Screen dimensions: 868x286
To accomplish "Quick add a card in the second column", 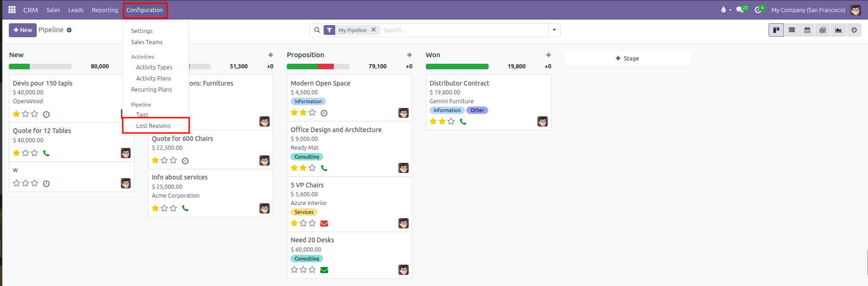I will pos(271,55).
